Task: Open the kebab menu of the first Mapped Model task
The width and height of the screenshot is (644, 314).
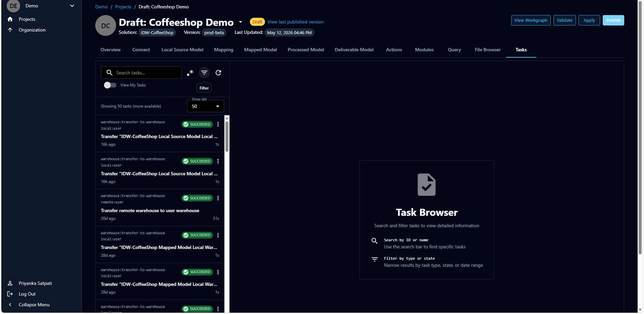Action: pyautogui.click(x=218, y=235)
